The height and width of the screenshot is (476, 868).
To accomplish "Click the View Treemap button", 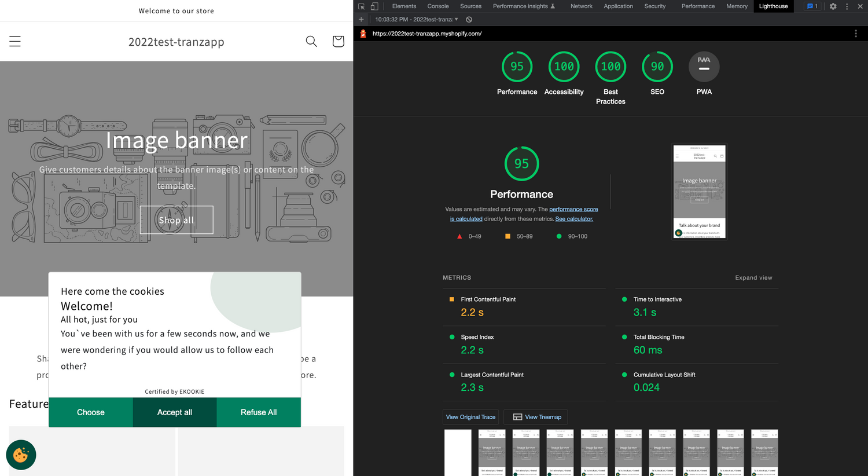I will click(536, 417).
